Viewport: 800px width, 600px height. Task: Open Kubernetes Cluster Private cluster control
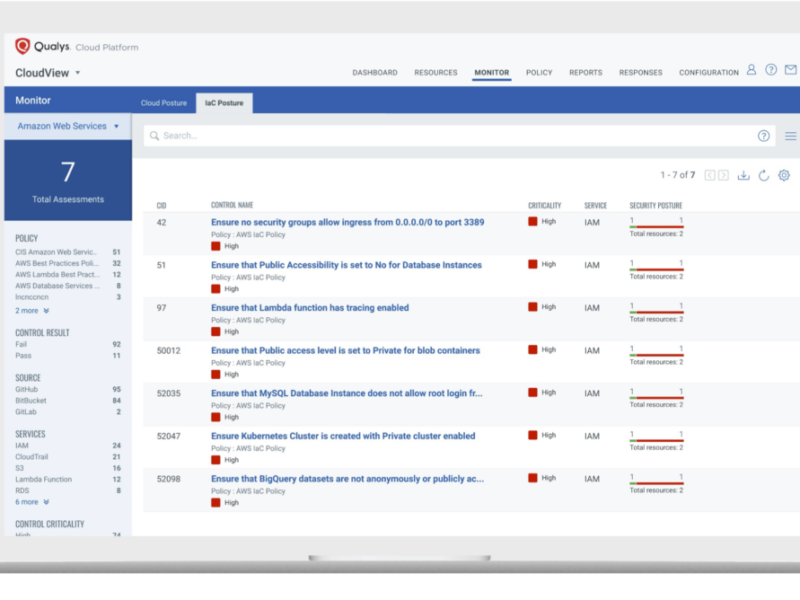coord(343,436)
